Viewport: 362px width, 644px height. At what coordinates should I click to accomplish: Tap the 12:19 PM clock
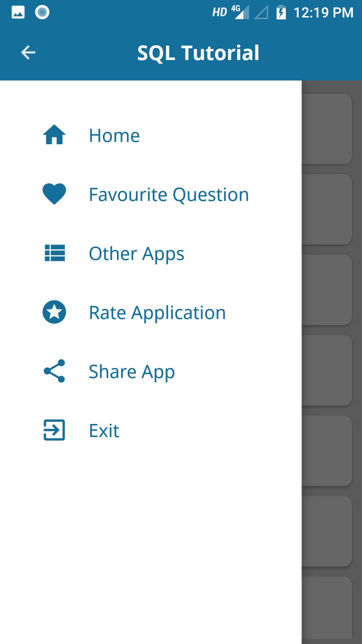click(323, 13)
